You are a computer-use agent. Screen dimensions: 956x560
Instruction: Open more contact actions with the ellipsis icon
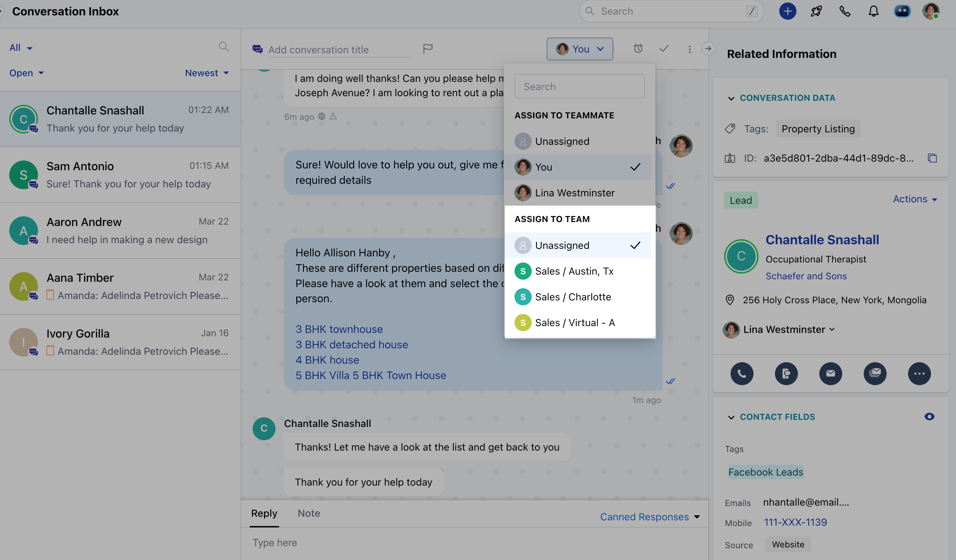[919, 373]
